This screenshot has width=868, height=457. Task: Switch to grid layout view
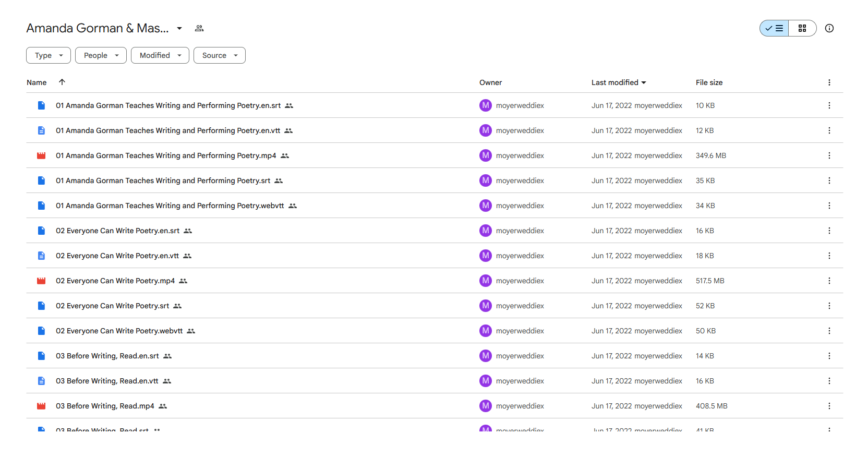(x=802, y=28)
